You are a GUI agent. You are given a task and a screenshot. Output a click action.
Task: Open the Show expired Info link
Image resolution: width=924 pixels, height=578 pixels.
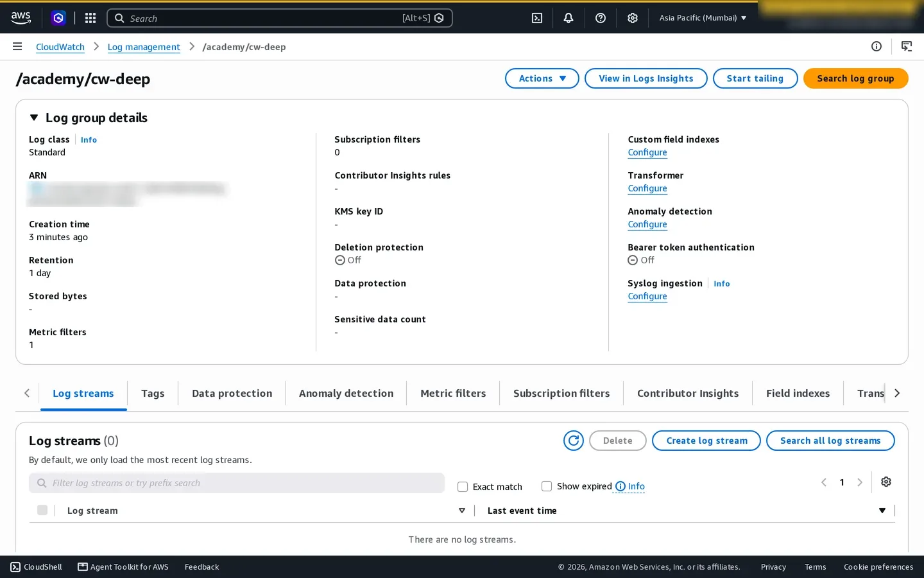coord(630,486)
